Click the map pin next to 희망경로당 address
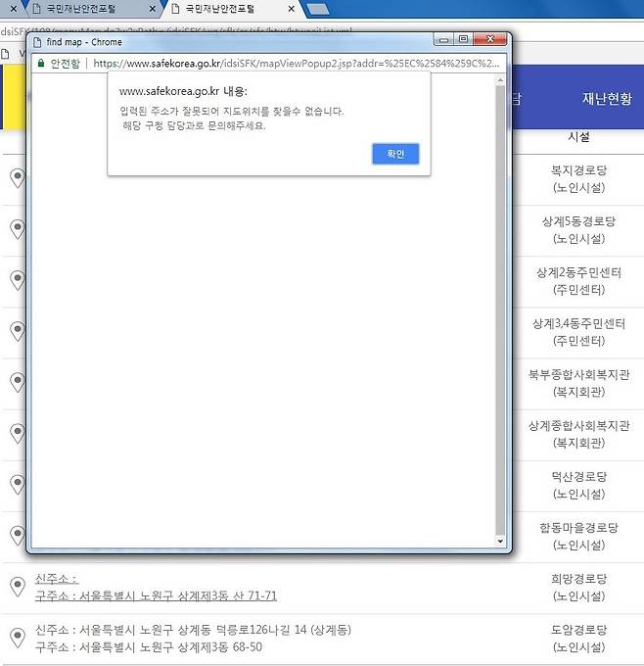 click(17, 587)
